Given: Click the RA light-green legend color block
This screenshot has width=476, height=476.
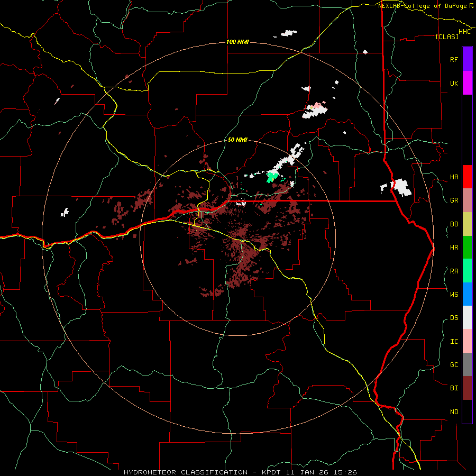Looking at the screenshot, I should [467, 271].
